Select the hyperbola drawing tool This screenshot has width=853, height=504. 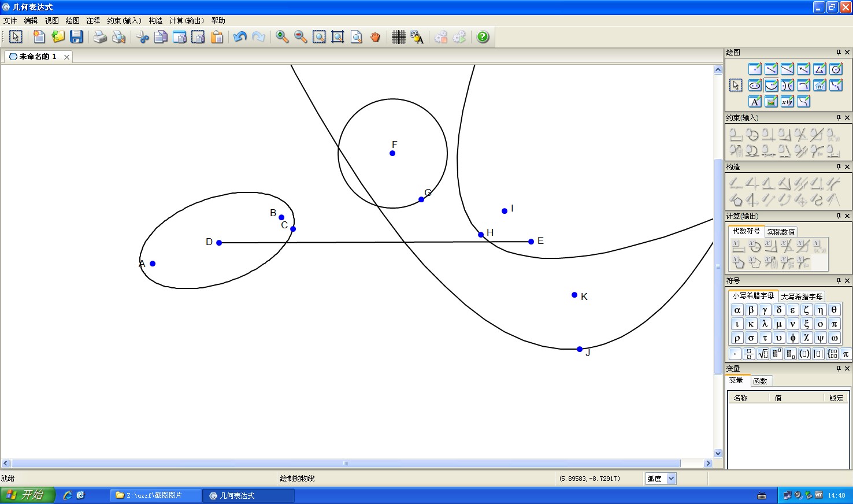787,86
